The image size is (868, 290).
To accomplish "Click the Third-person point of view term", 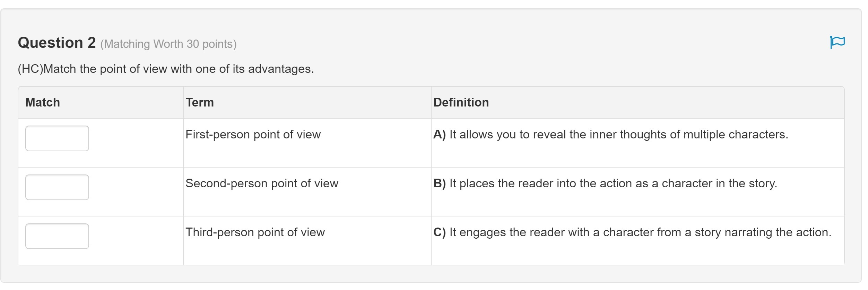I will [x=255, y=232].
